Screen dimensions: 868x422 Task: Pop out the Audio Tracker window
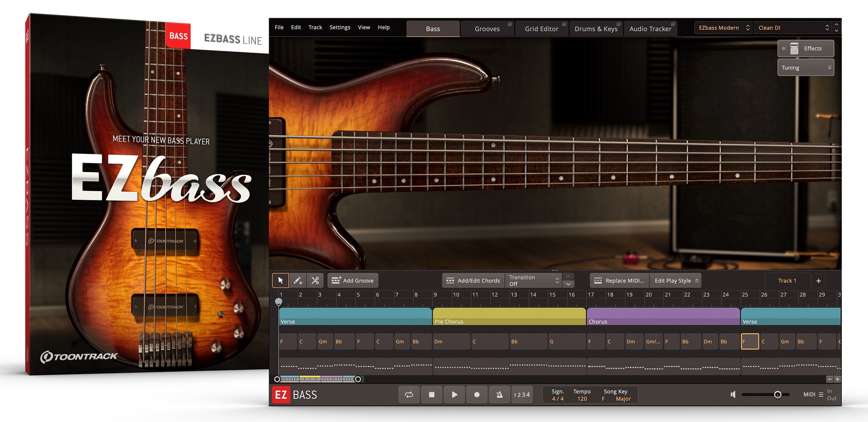(x=673, y=24)
